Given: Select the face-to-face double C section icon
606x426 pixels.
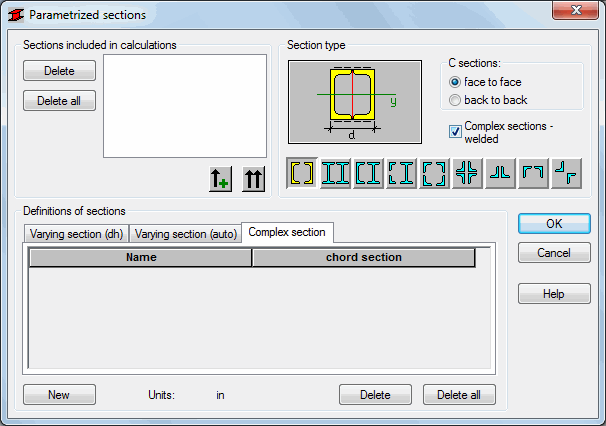Looking at the screenshot, I should coord(302,173).
